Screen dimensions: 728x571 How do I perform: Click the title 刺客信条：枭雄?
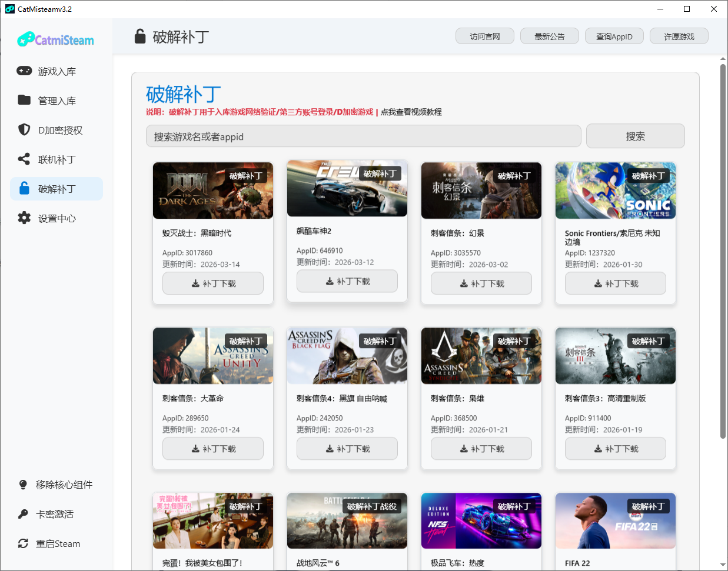pos(457,399)
